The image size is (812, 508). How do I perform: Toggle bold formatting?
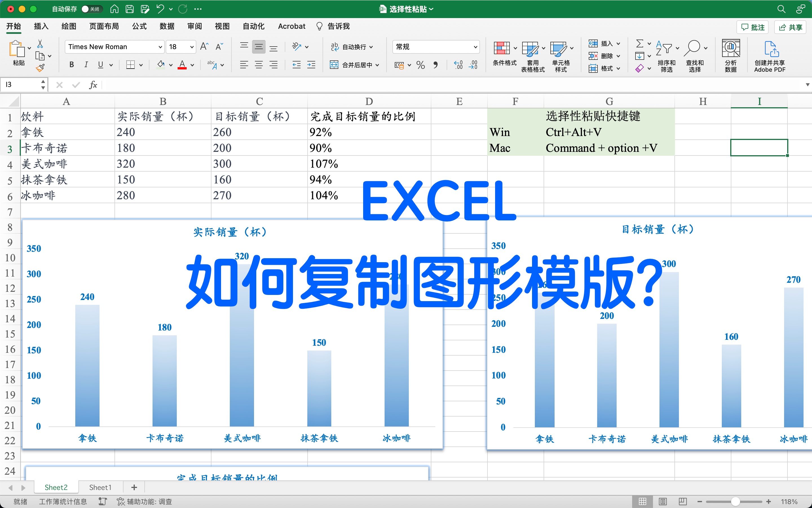(x=71, y=65)
